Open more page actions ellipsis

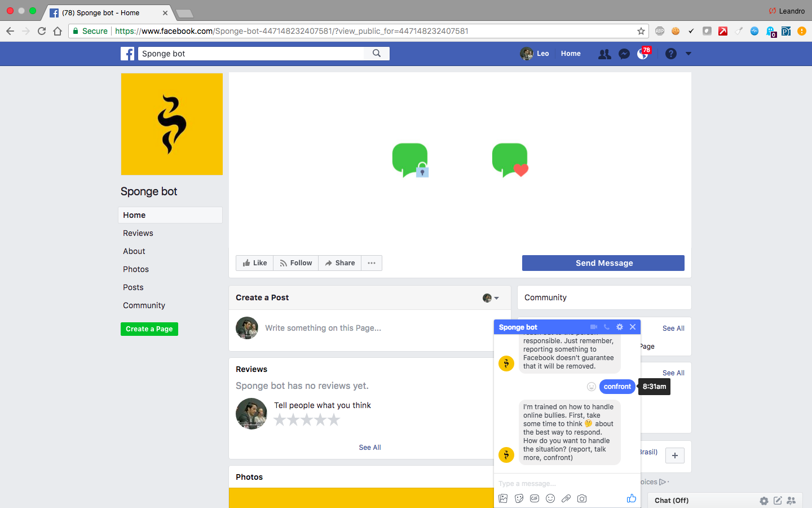click(x=372, y=263)
